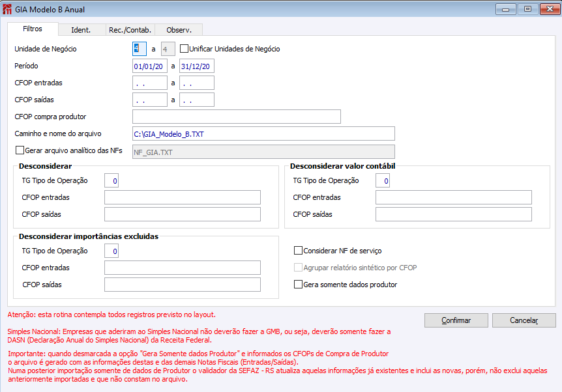Click the CFOP entradas start range field

click(150, 83)
